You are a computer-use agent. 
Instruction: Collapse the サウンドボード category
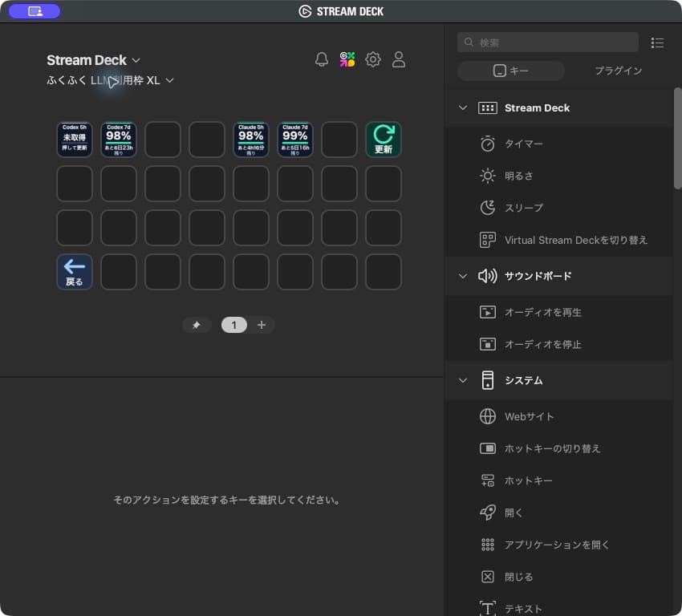point(463,276)
